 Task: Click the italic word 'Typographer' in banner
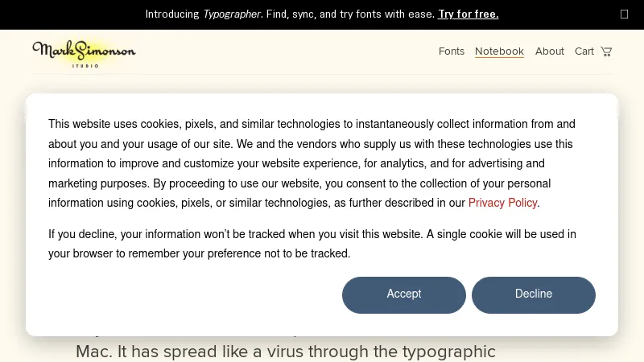232,14
